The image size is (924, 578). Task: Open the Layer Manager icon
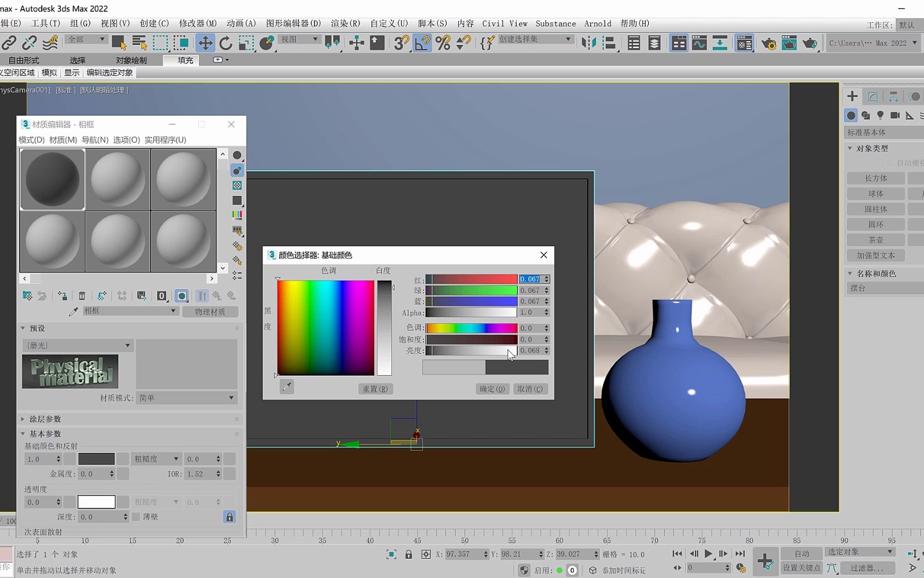654,43
